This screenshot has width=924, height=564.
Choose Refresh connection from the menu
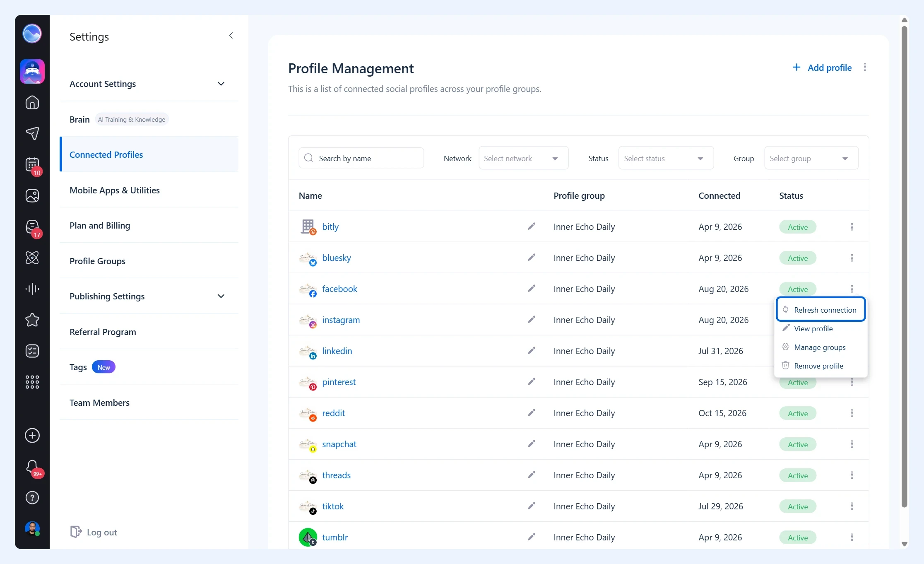pos(821,310)
